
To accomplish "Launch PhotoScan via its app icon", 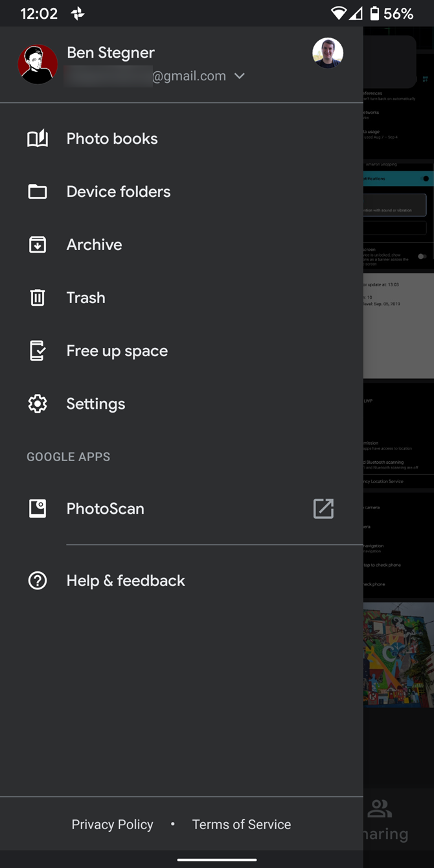I will (x=38, y=508).
